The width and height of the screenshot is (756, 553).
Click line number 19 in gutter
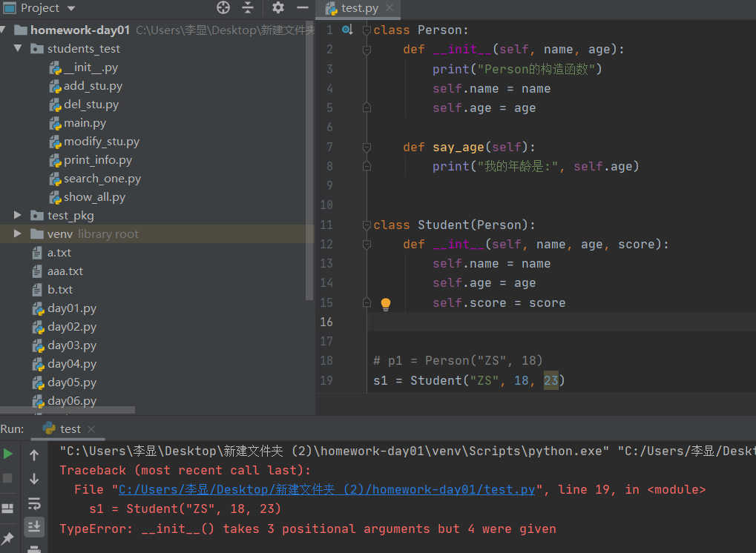326,380
